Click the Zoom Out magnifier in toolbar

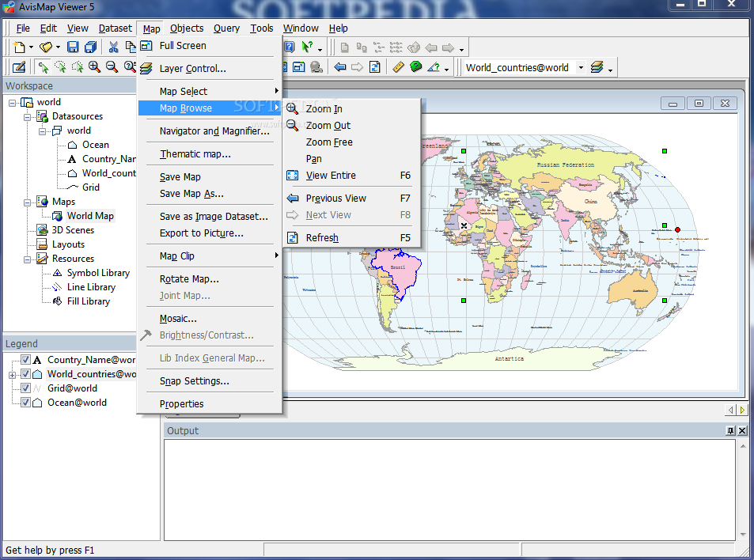(112, 67)
